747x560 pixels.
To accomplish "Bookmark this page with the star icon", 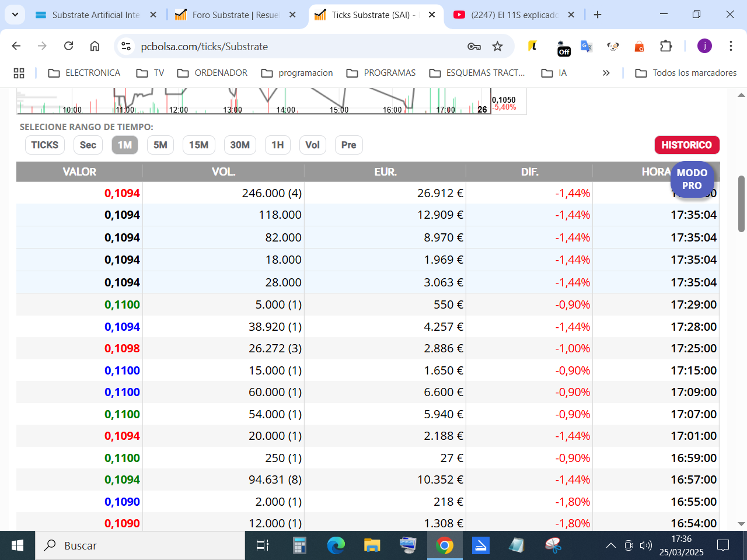I will tap(497, 46).
